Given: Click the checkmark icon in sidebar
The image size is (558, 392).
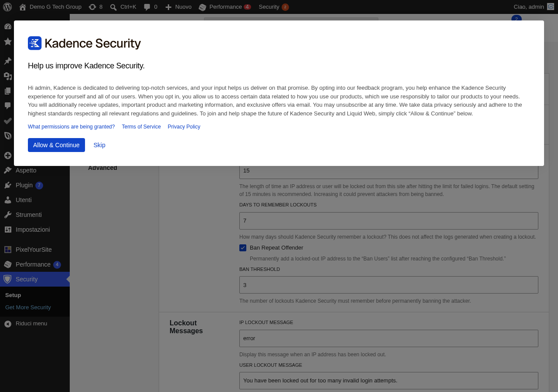Looking at the screenshot, I should tap(7, 121).
